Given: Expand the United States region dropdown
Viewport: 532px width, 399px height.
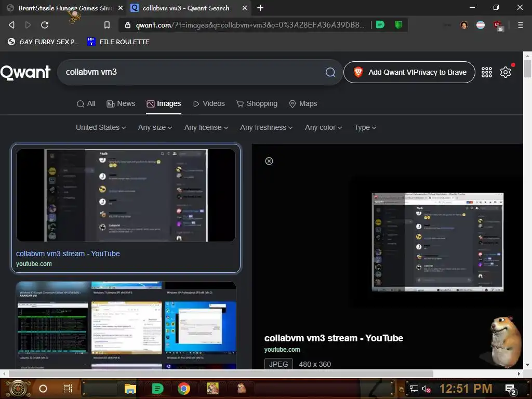Looking at the screenshot, I should pos(101,128).
